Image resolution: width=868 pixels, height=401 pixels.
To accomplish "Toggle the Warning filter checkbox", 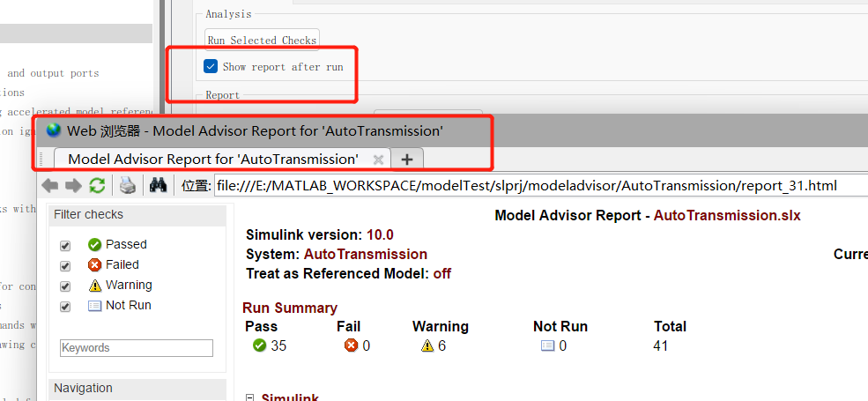I will (x=65, y=287).
